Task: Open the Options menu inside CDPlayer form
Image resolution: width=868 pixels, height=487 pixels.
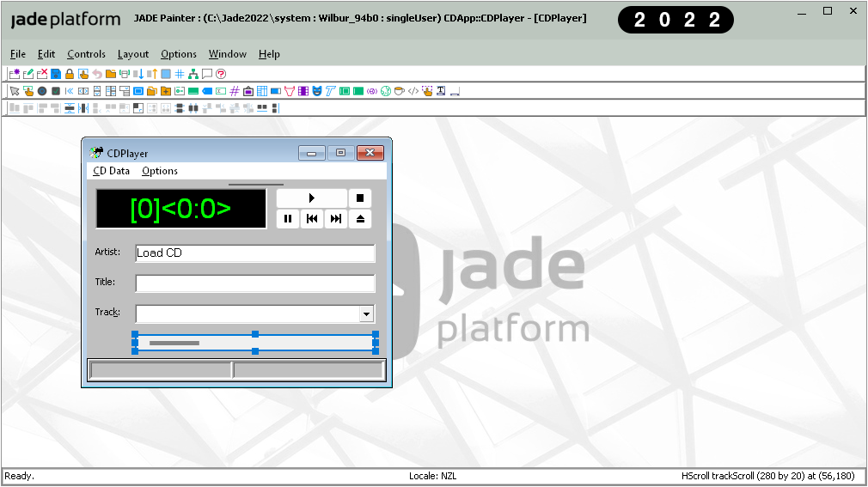Action: pos(160,171)
